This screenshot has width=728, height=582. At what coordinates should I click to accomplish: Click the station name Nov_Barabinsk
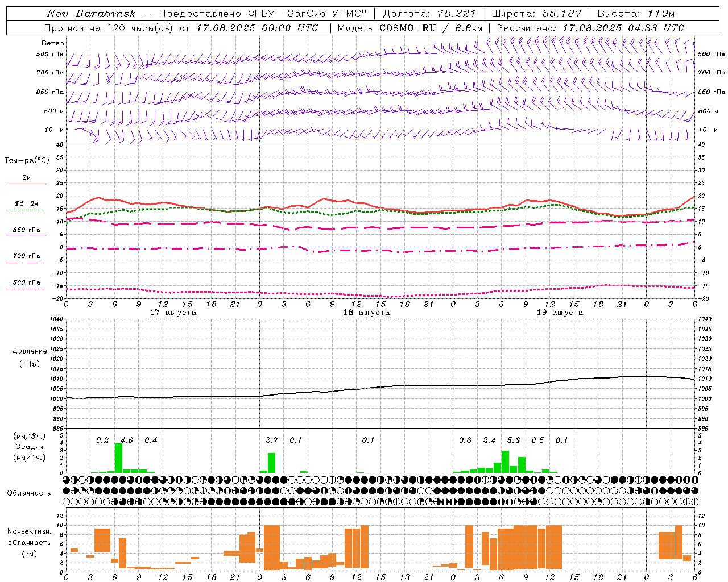(x=92, y=14)
